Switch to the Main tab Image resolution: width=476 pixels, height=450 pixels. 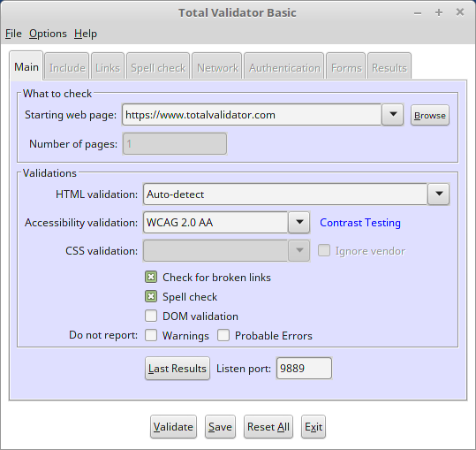coord(26,66)
